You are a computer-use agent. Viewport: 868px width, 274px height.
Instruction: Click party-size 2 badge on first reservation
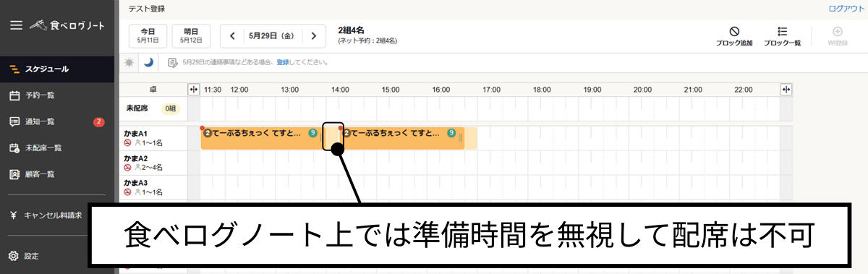tap(207, 133)
